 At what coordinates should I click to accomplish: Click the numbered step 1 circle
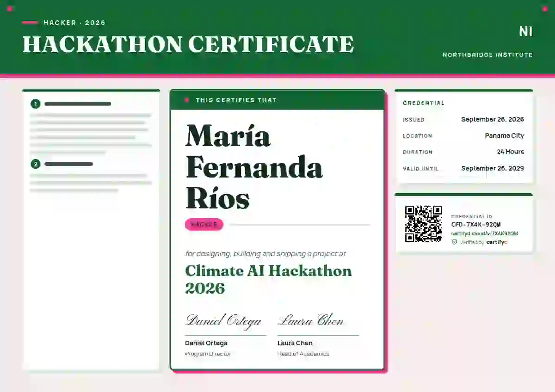point(36,104)
